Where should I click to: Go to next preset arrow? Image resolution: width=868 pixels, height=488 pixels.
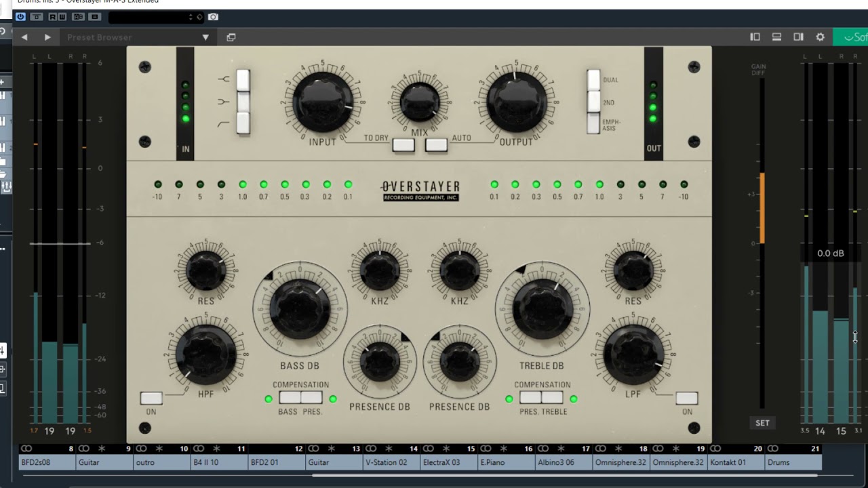47,37
